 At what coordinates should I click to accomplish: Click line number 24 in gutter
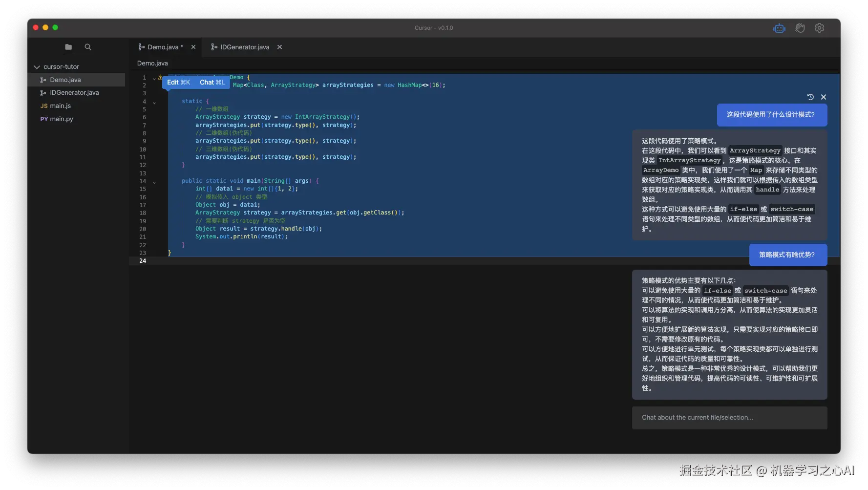(x=143, y=261)
